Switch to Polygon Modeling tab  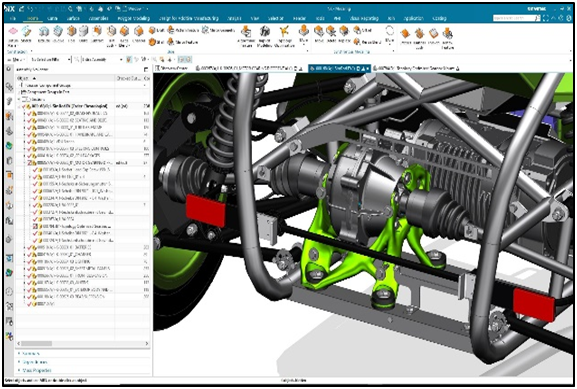coord(134,18)
